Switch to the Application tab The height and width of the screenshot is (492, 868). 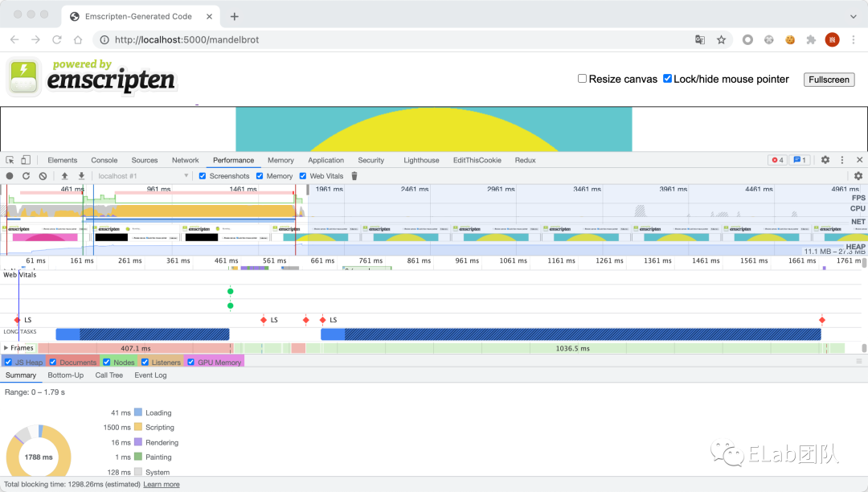(x=326, y=160)
